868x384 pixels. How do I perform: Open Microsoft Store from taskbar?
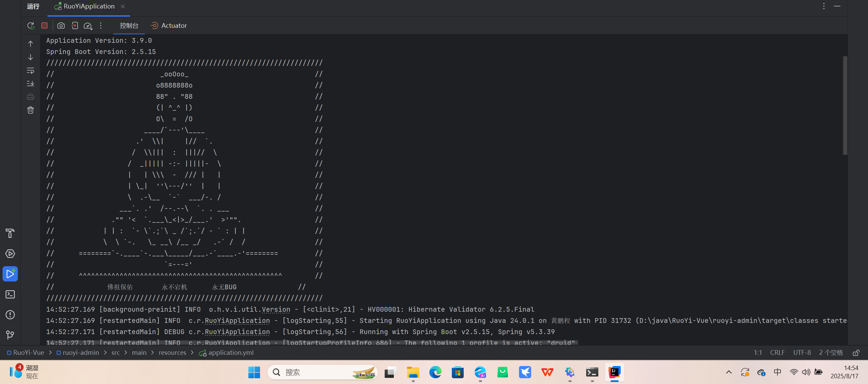pos(458,372)
